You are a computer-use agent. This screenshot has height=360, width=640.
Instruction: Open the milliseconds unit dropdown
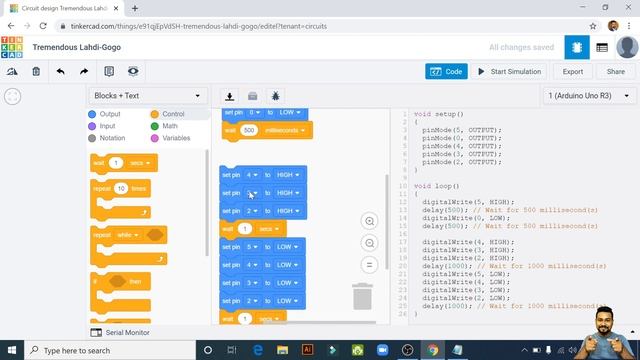coord(285,130)
